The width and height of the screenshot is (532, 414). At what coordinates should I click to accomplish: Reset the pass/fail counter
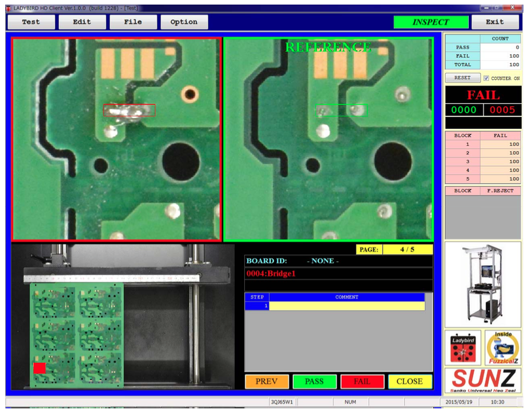462,78
